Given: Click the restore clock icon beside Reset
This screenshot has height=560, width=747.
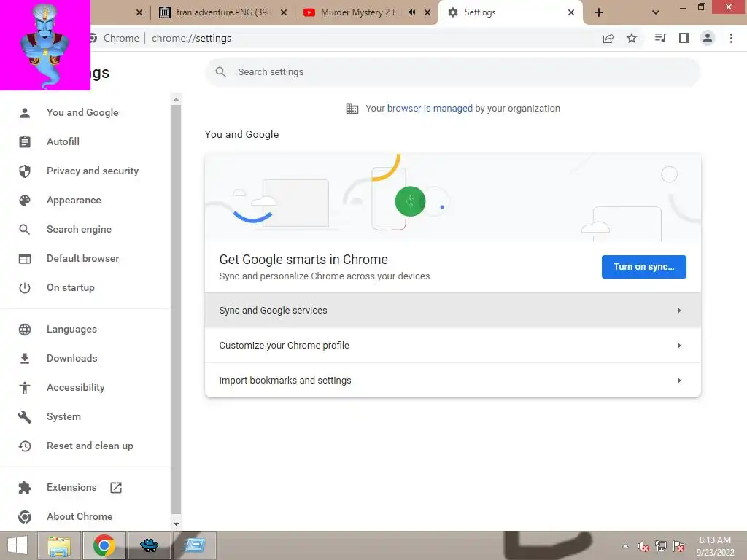Looking at the screenshot, I should tap(25, 446).
